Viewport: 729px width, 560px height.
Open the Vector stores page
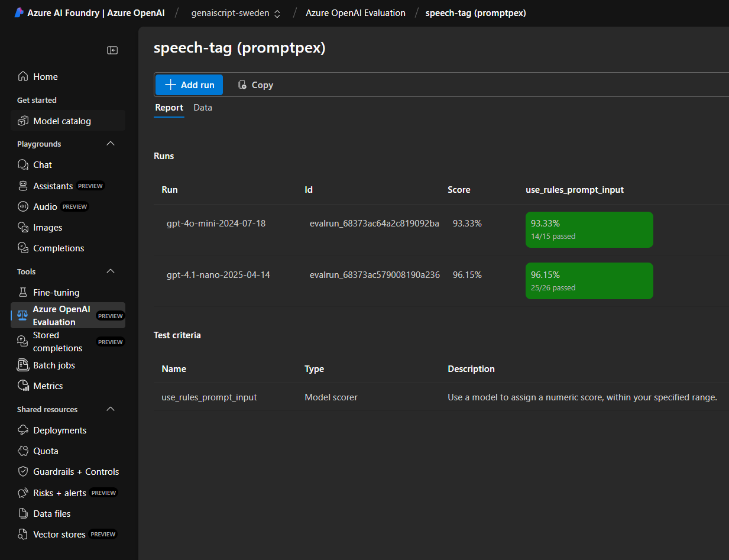click(58, 534)
